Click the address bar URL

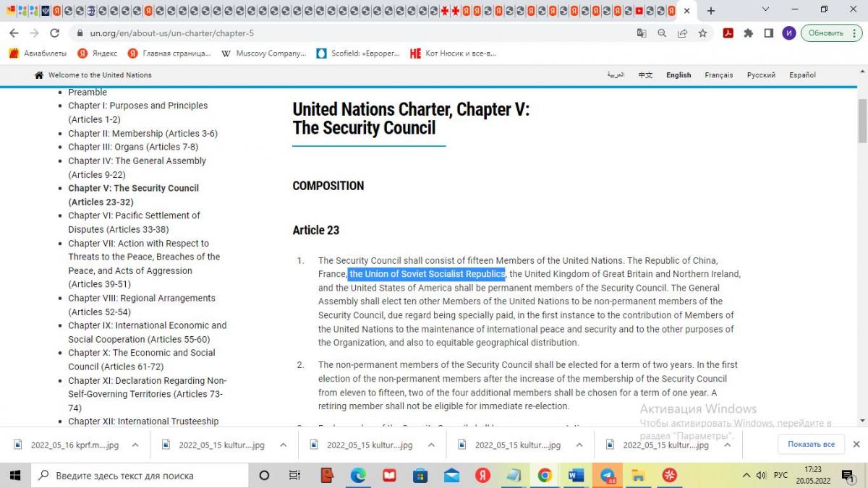point(172,33)
